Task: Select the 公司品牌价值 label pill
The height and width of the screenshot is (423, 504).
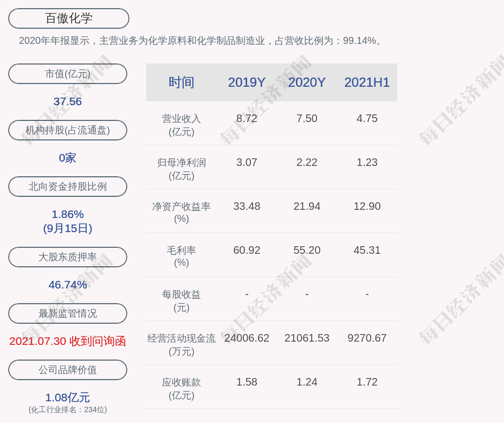Action: (68, 370)
